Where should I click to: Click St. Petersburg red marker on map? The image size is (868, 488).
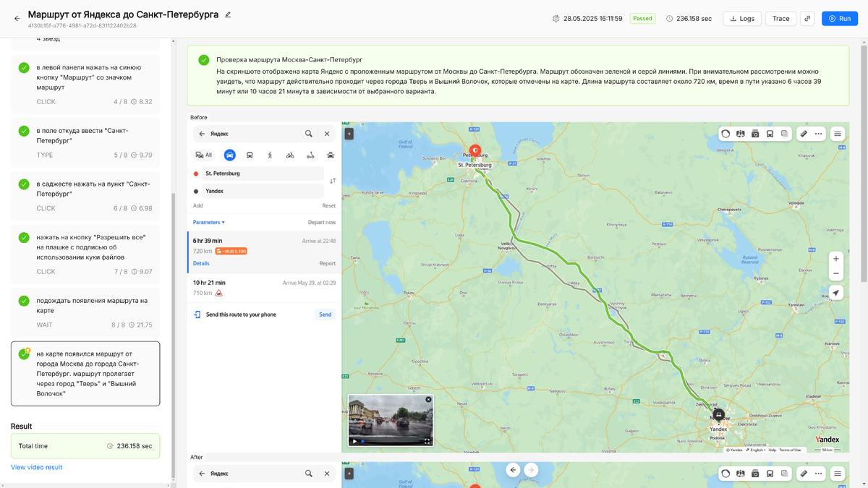click(x=475, y=151)
